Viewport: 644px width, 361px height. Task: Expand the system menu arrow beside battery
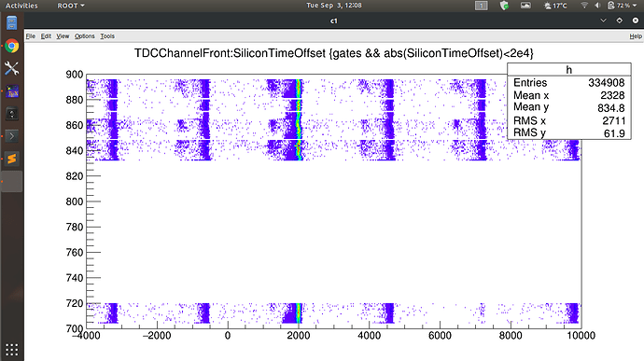(635, 6)
